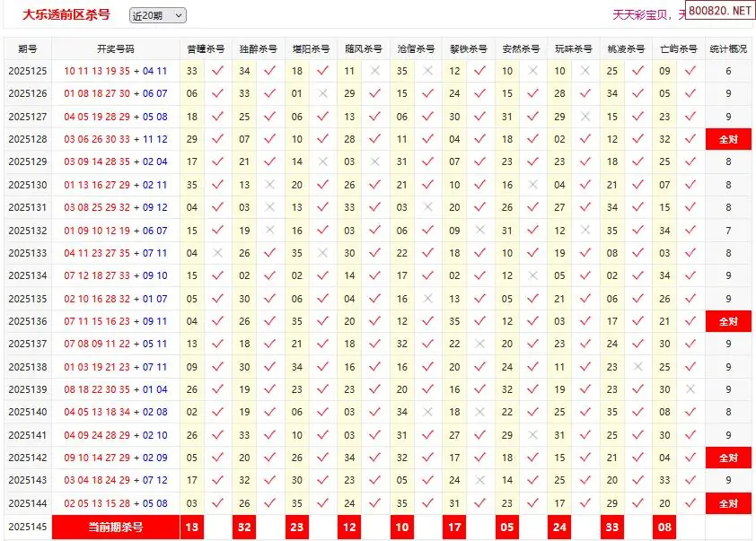
Task: Select current kill number 08 under 亡屿杀号
Action: click(x=665, y=527)
